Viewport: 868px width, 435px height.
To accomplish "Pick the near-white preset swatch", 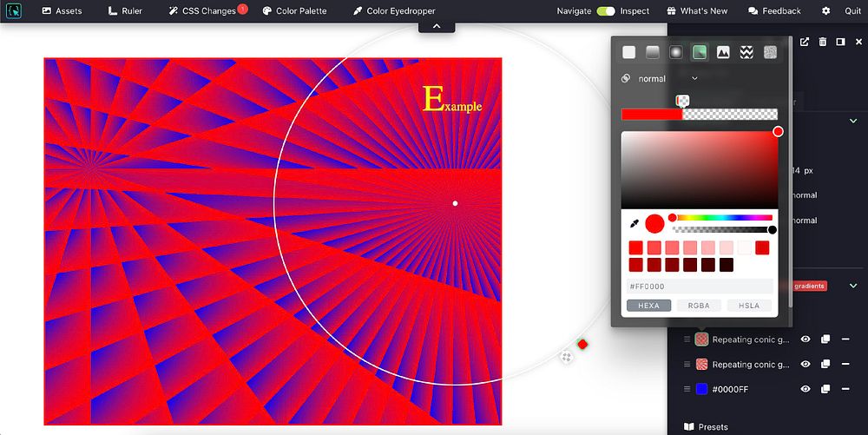I will pos(744,248).
